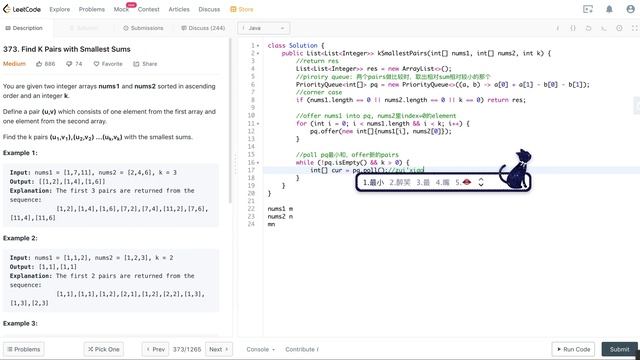640x360 pixels.
Task: Toggle fullscreen editor icon
Action: 634,28
